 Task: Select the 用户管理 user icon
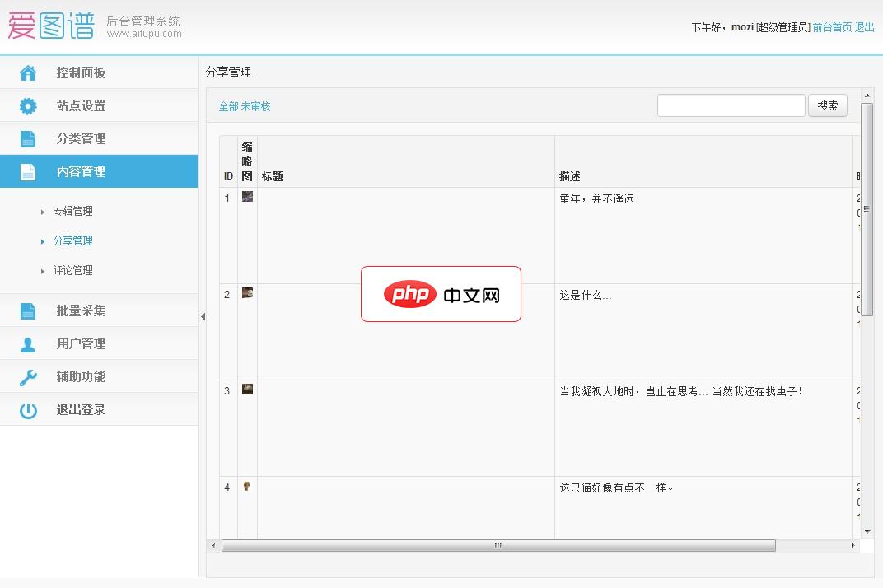click(x=27, y=343)
